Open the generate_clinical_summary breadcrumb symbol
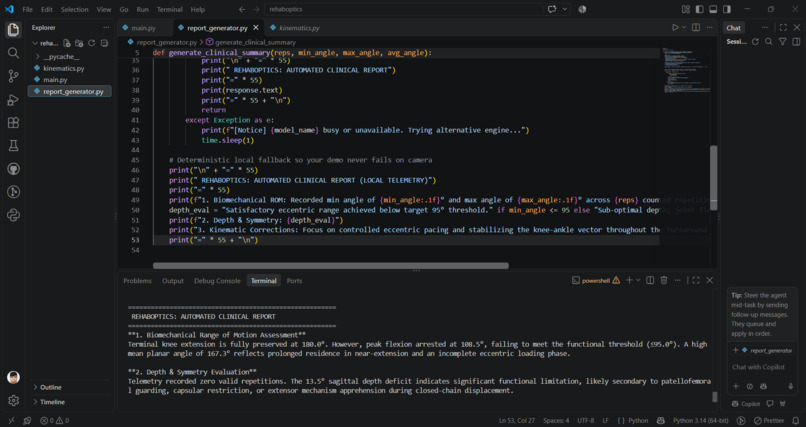This screenshot has width=806, height=427. (251, 43)
